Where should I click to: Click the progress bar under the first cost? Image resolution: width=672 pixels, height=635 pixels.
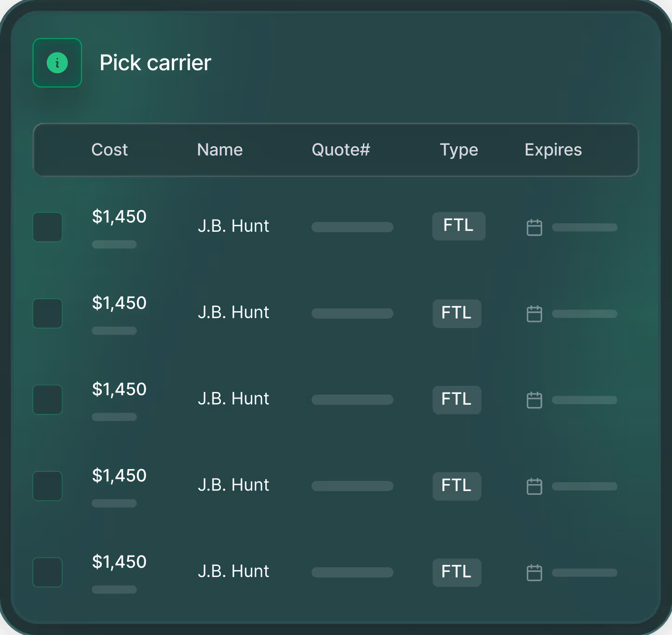tap(114, 244)
